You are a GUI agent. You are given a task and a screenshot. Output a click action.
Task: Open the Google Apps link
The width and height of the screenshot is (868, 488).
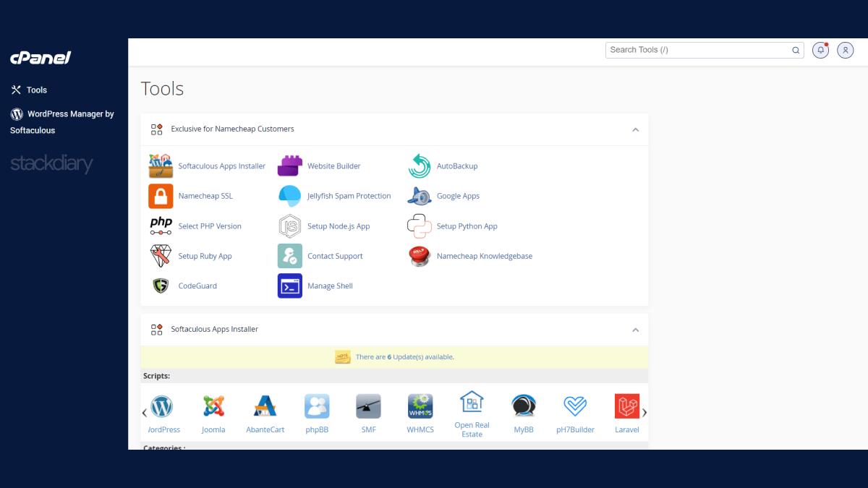tap(458, 196)
